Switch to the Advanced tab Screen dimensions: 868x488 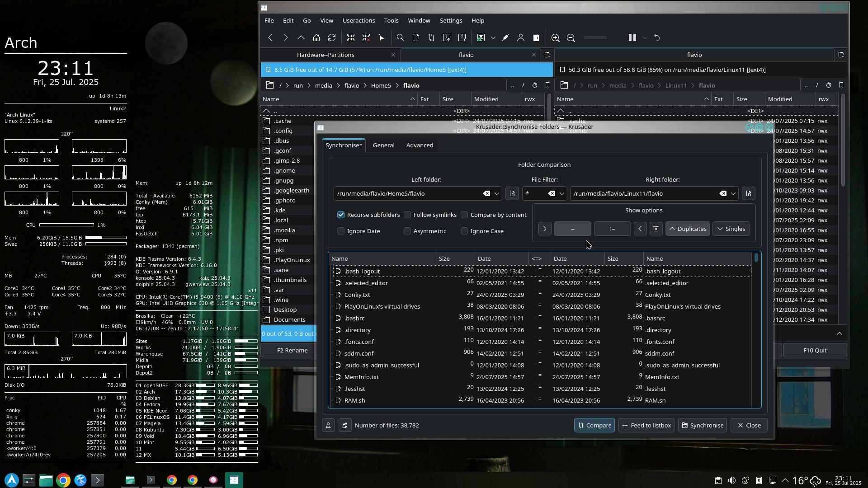(420, 145)
